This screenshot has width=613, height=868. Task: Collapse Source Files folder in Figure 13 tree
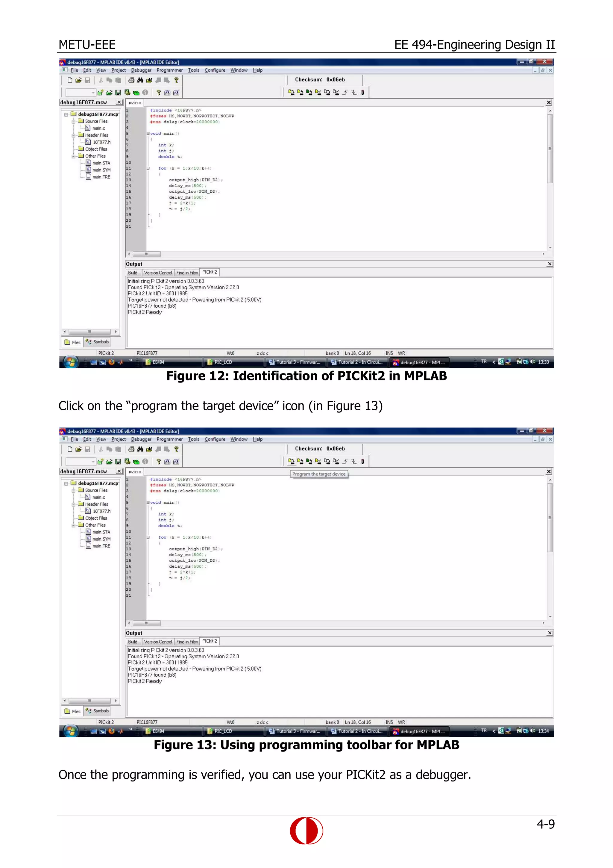coord(74,490)
